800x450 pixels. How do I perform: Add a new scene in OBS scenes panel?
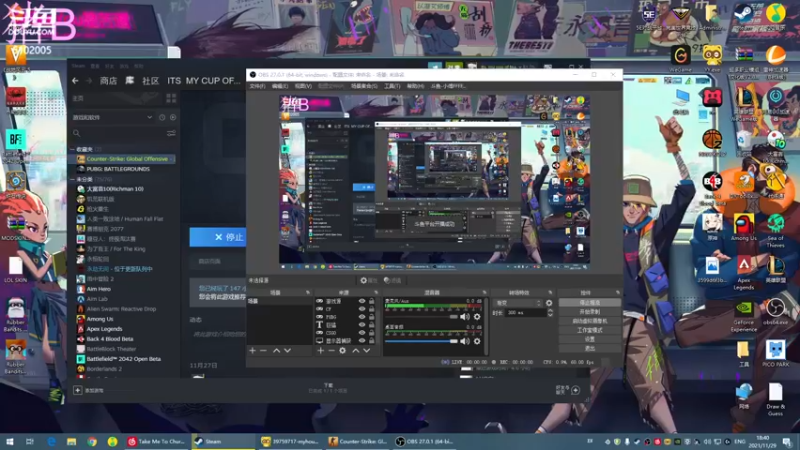click(x=252, y=351)
